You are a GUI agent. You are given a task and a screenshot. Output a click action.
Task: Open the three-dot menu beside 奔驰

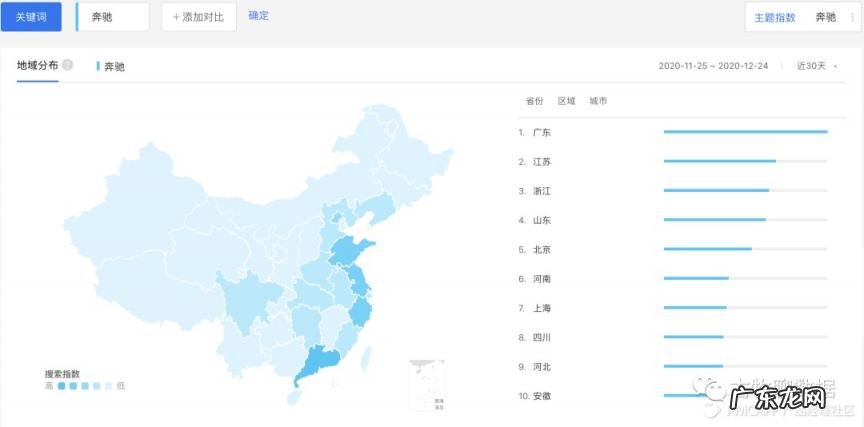pos(852,18)
